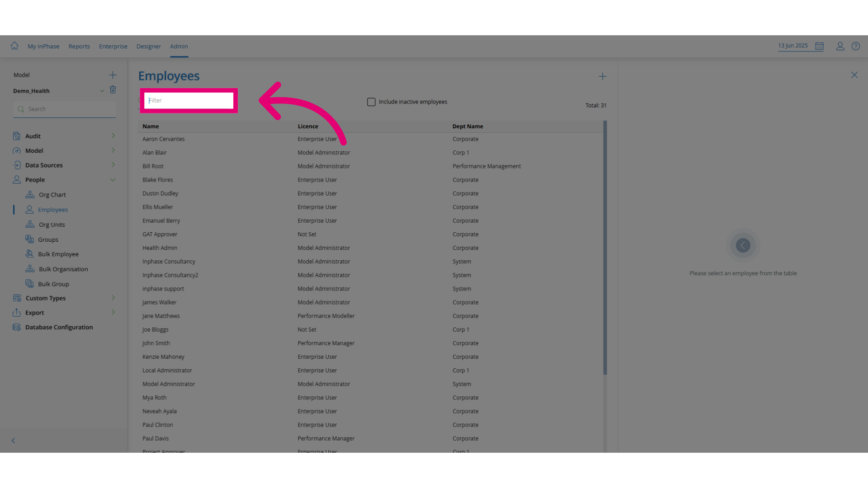This screenshot has height=488, width=868.
Task: Select employee Aaron Cervantes
Action: [x=164, y=139]
